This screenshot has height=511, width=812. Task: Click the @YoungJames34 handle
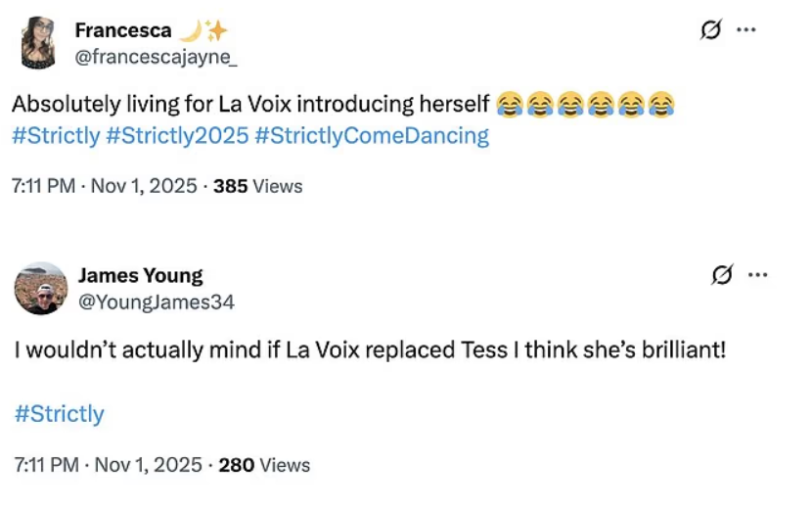tap(156, 302)
